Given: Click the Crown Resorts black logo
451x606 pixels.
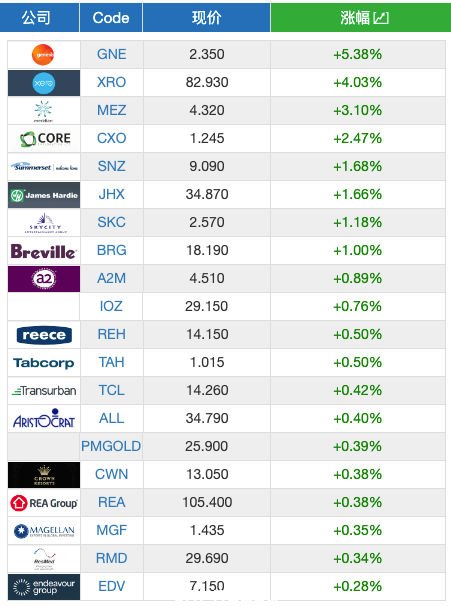Looking at the screenshot, I should [44, 475].
